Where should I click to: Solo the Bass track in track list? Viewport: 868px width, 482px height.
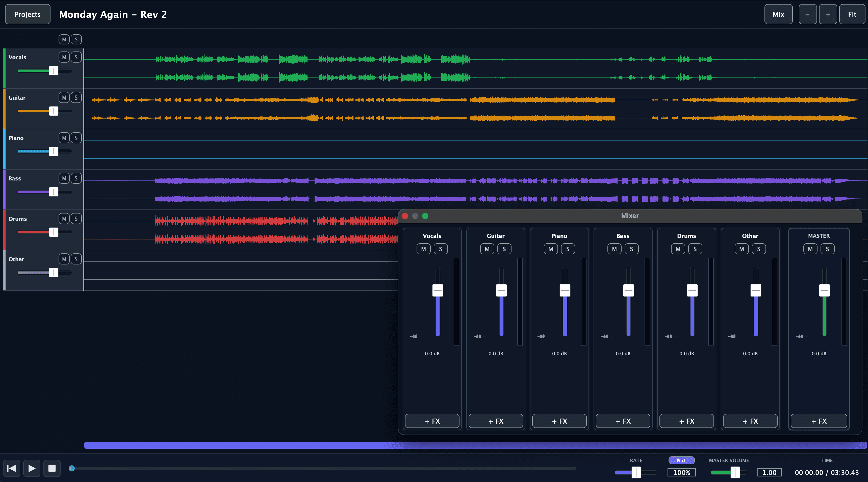tap(76, 178)
